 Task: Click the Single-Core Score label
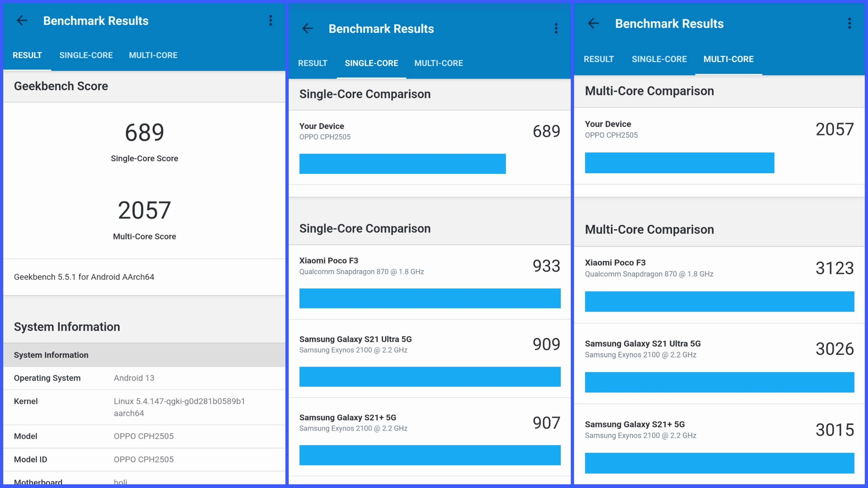coord(145,158)
